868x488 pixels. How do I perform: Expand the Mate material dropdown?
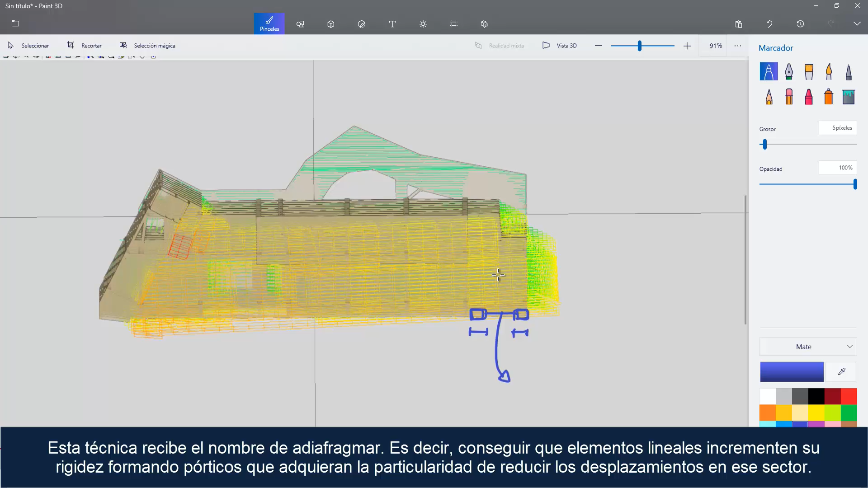pyautogui.click(x=808, y=347)
